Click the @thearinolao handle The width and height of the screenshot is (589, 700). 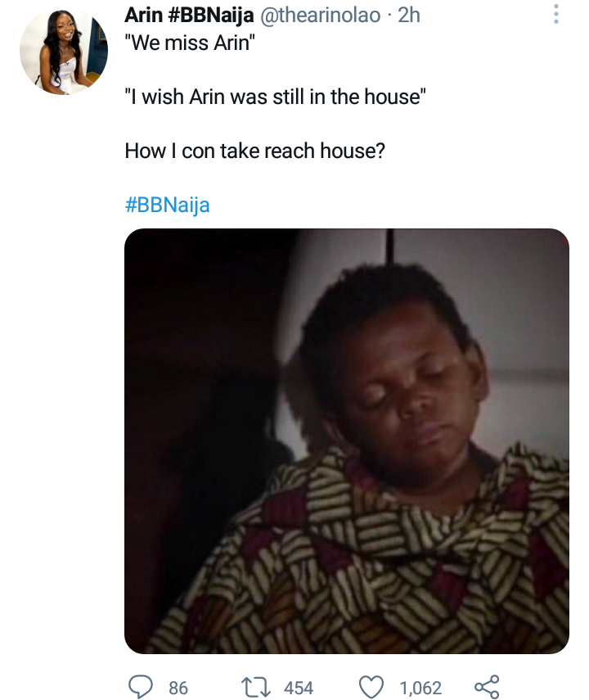(x=320, y=16)
